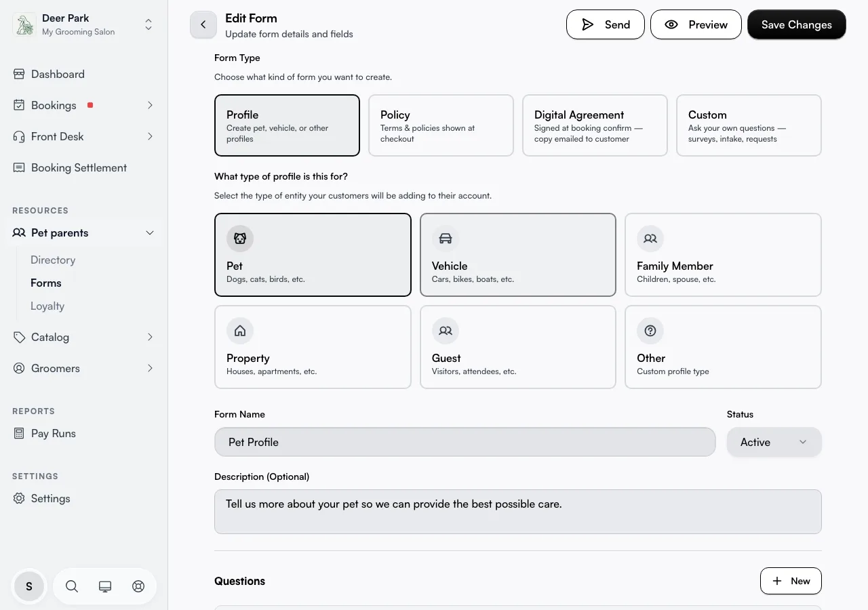
Task: Click the Front Desk headset icon
Action: 19,136
